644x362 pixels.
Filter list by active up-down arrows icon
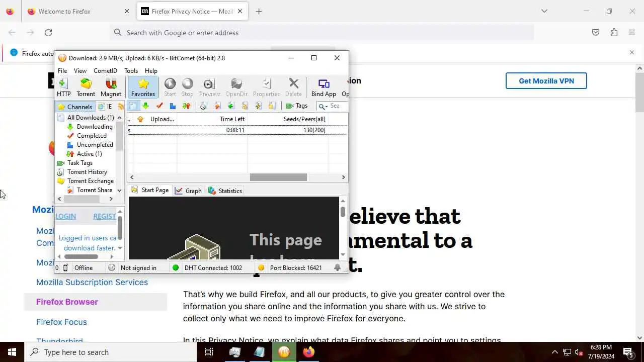(186, 106)
